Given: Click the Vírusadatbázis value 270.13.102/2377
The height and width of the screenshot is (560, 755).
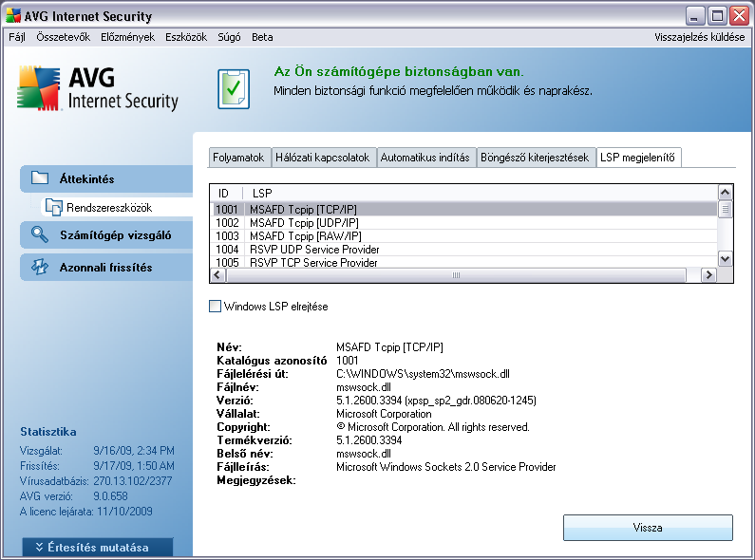Looking at the screenshot, I should [132, 481].
